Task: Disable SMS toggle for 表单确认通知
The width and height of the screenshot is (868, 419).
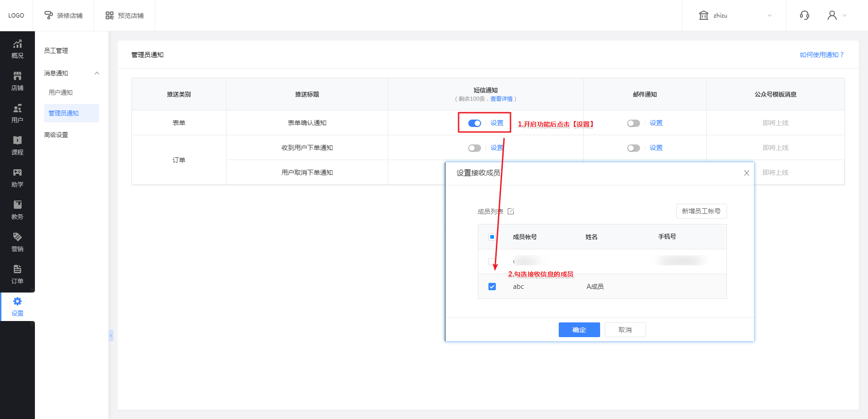Action: click(x=474, y=123)
